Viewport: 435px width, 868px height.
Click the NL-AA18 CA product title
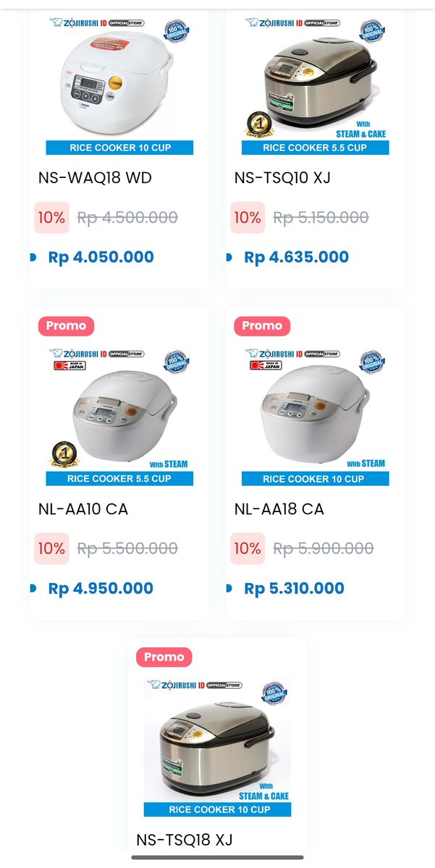(279, 509)
